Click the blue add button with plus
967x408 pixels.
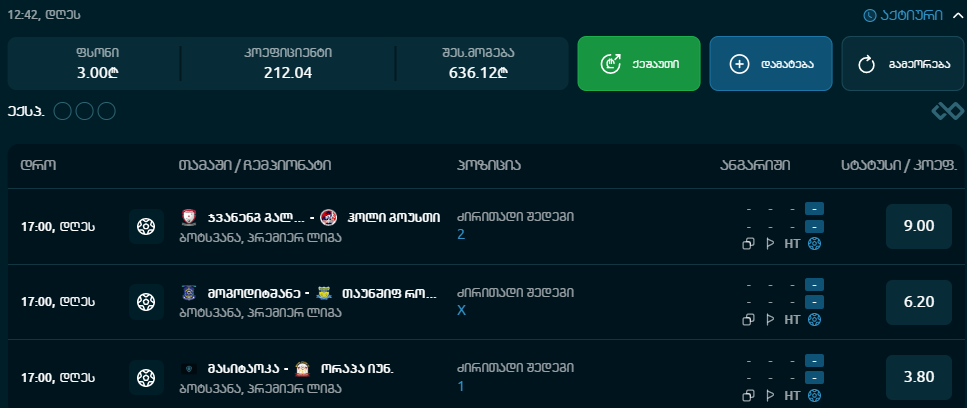coord(771,63)
